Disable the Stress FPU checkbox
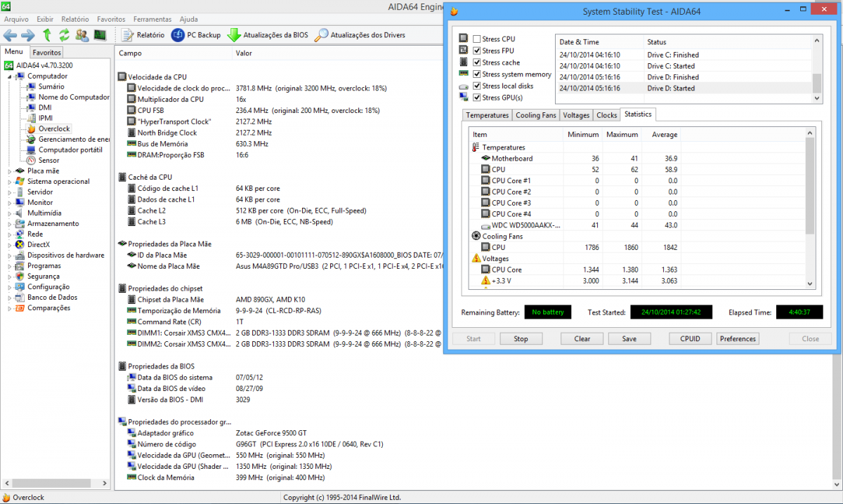 477,51
